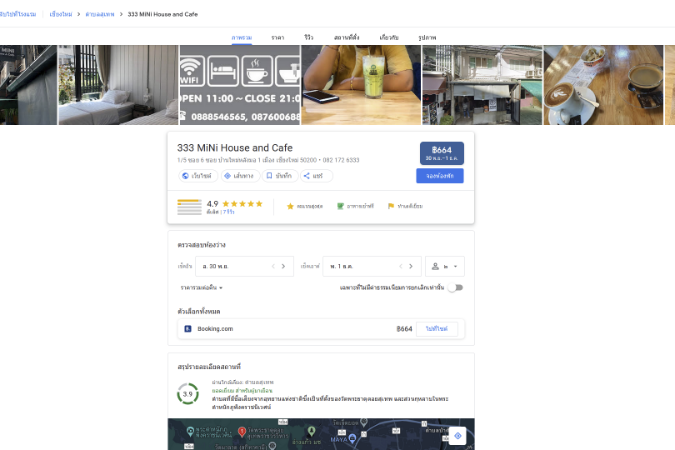Click the Suthep breadcrumb link
This screenshot has height=450, width=675.
pos(99,14)
